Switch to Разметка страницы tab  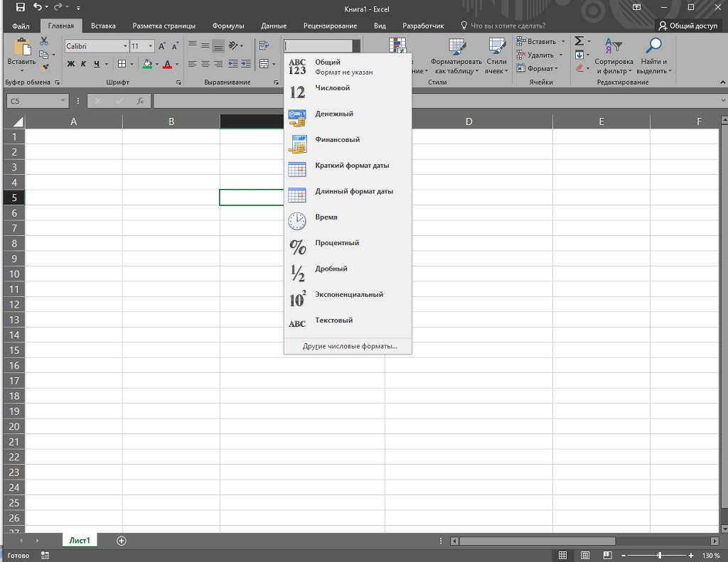click(164, 26)
